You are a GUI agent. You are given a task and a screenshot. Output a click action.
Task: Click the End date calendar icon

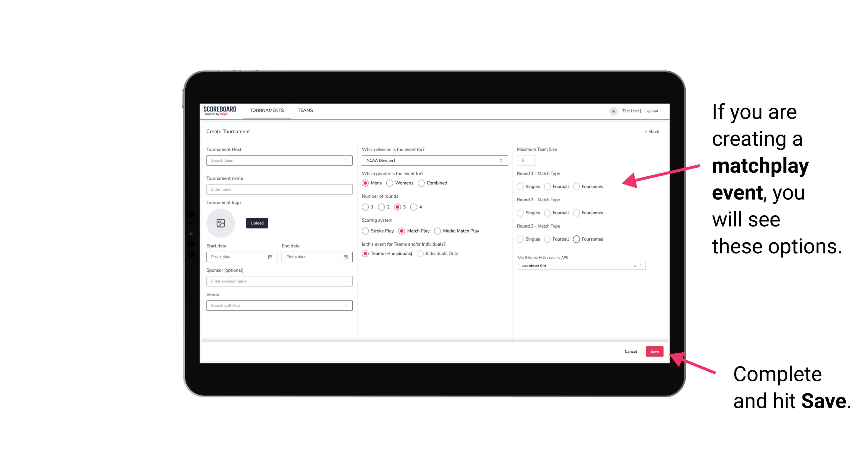click(345, 257)
